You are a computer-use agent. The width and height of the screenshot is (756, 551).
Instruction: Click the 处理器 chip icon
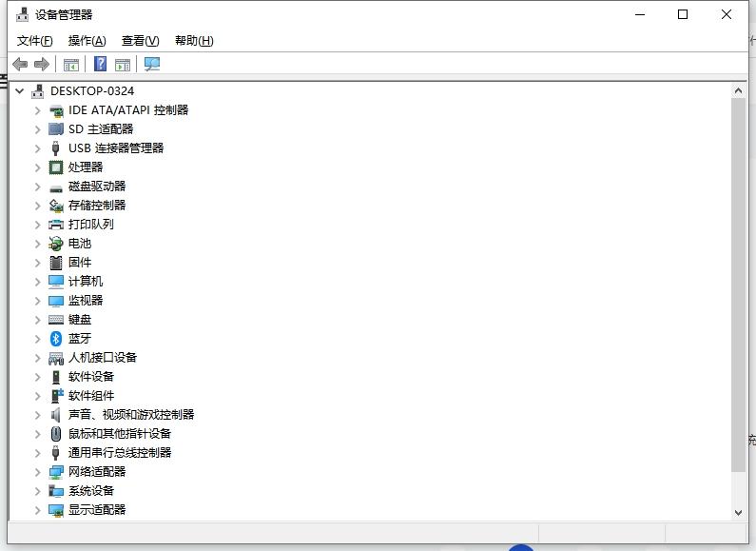[56, 167]
